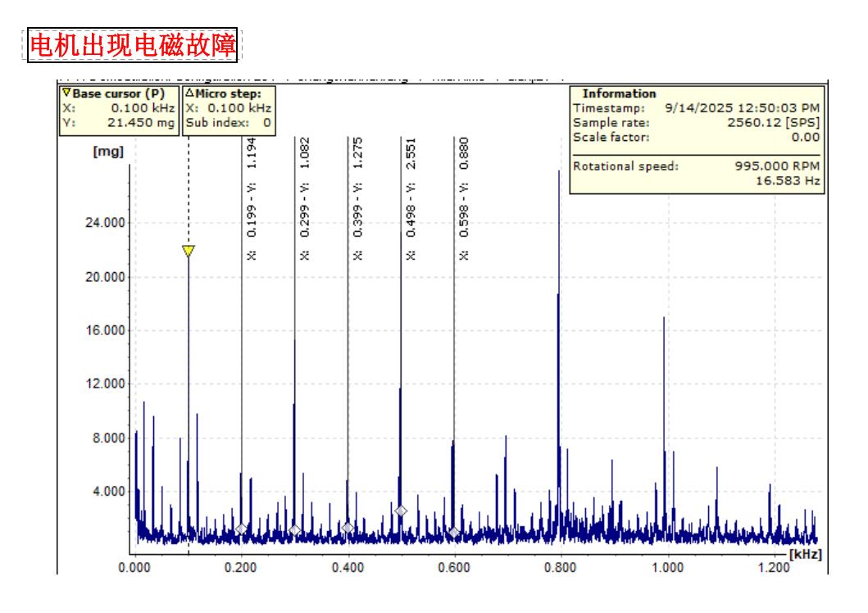Image resolution: width=868 pixels, height=613 pixels.
Task: Click the [mg] Y-axis unit label
Action: click(x=107, y=153)
